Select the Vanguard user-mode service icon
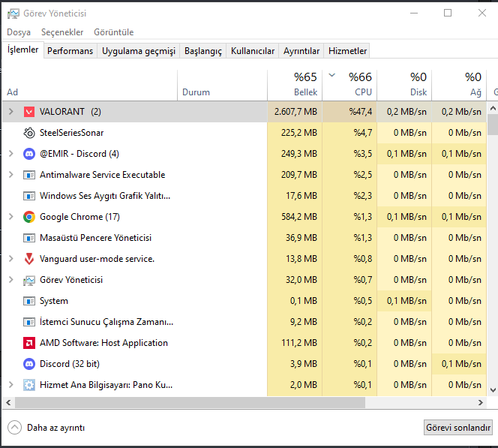 pyautogui.click(x=29, y=259)
